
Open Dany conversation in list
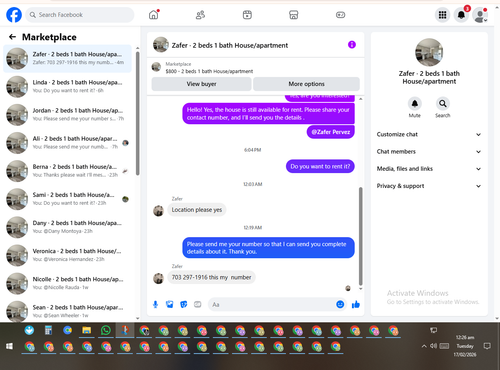[x=67, y=227]
